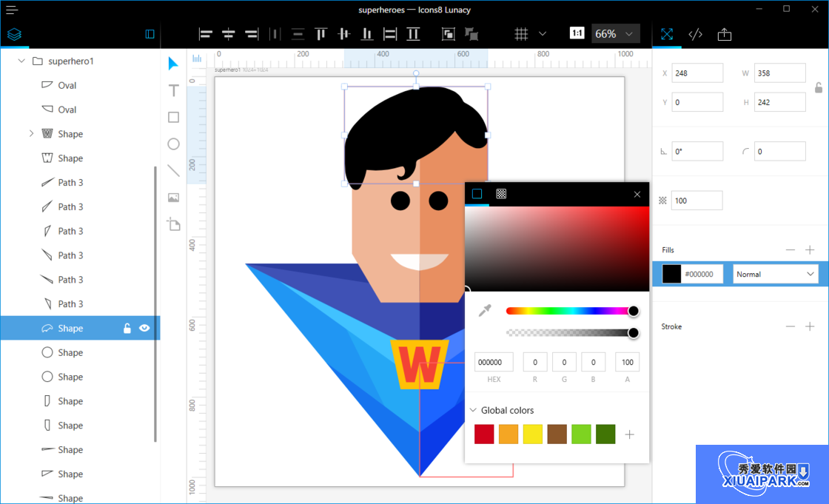
Task: Remove stroke with minus button
Action: tap(790, 326)
